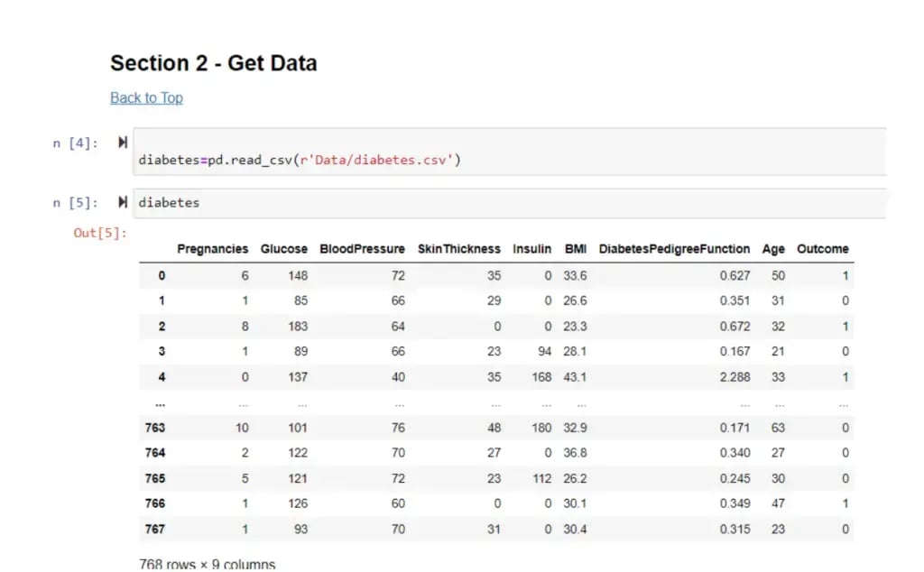Click the Glucose column header
This screenshot has height=572, width=924.
pyautogui.click(x=283, y=249)
